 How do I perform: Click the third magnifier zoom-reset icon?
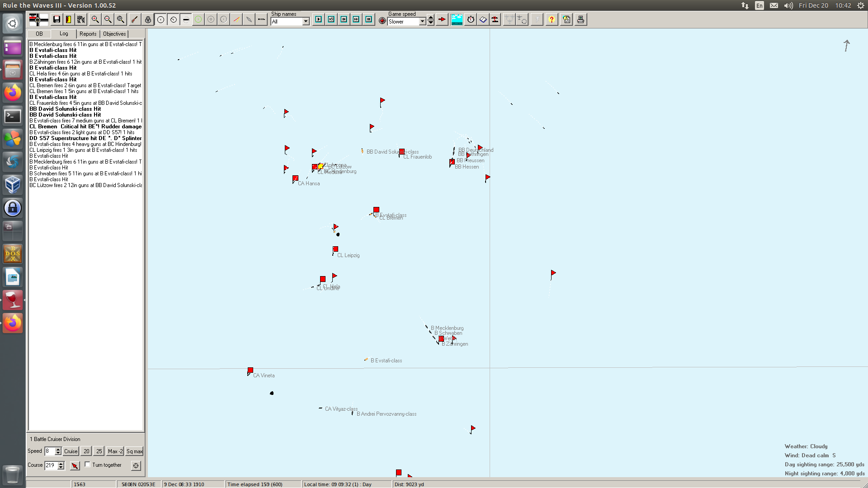(120, 19)
